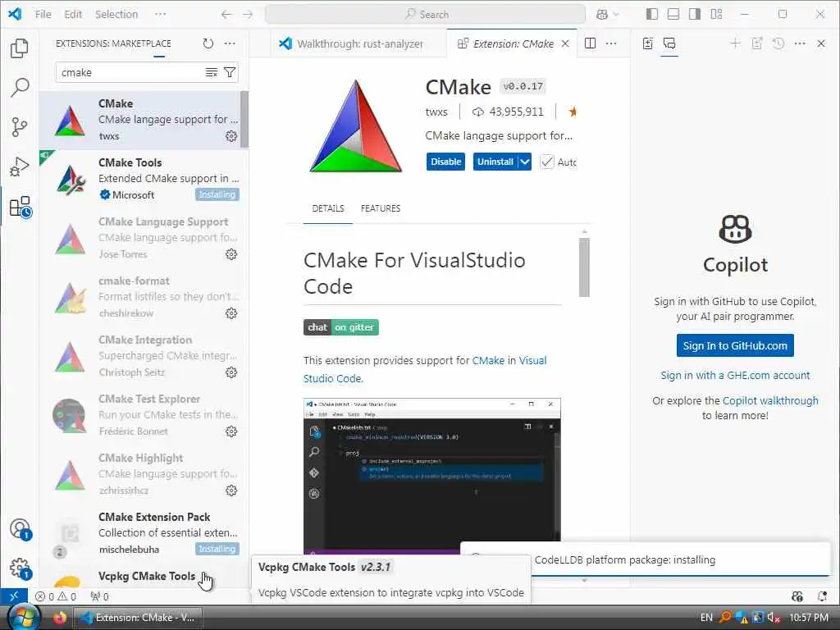Screen dimensions: 840x630
Task: Open manage gear for CMake Integration
Action: click(231, 372)
